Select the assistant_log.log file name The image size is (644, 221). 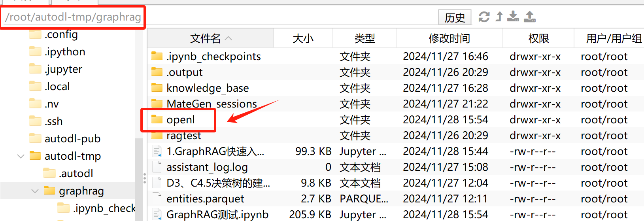[x=207, y=167]
